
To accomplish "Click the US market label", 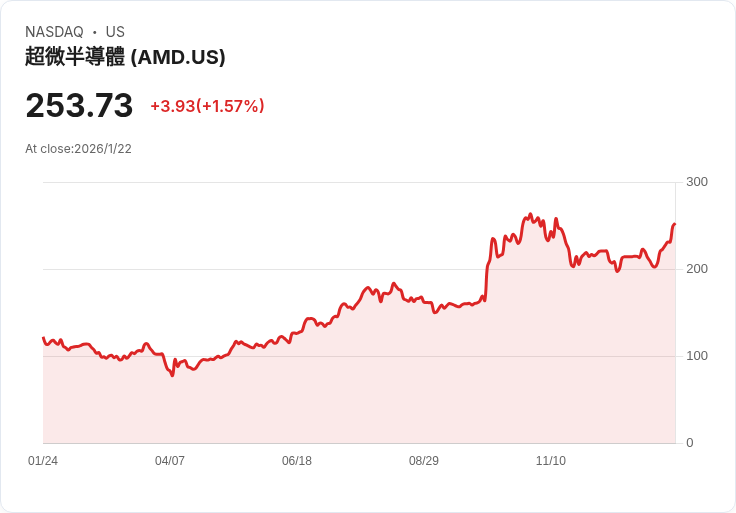I will [x=115, y=32].
